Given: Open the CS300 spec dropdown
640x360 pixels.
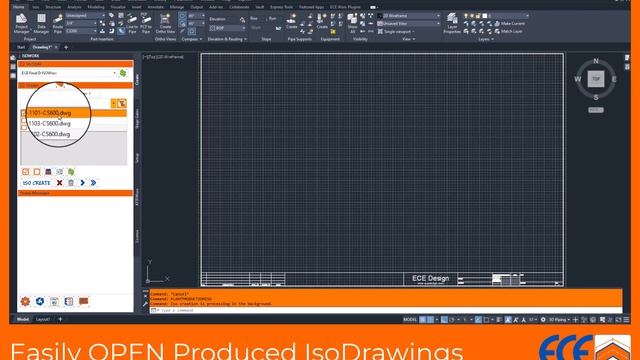Looking at the screenshot, I should coord(81,31).
